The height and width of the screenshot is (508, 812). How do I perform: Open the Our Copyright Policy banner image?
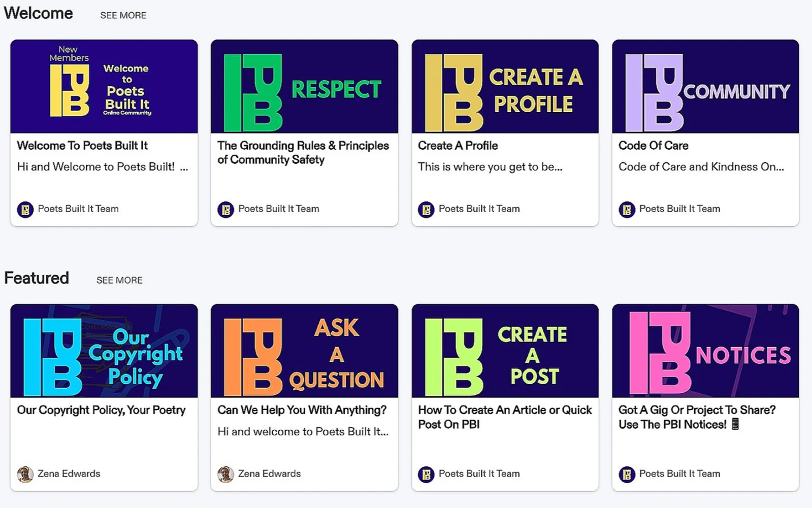[x=104, y=351]
